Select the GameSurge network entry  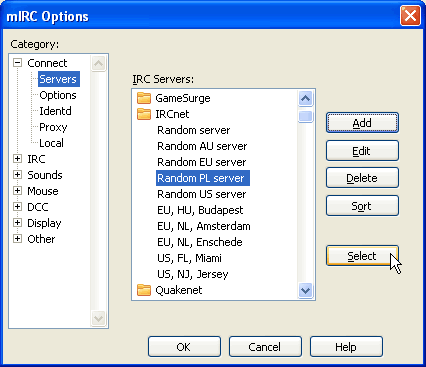coord(183,98)
